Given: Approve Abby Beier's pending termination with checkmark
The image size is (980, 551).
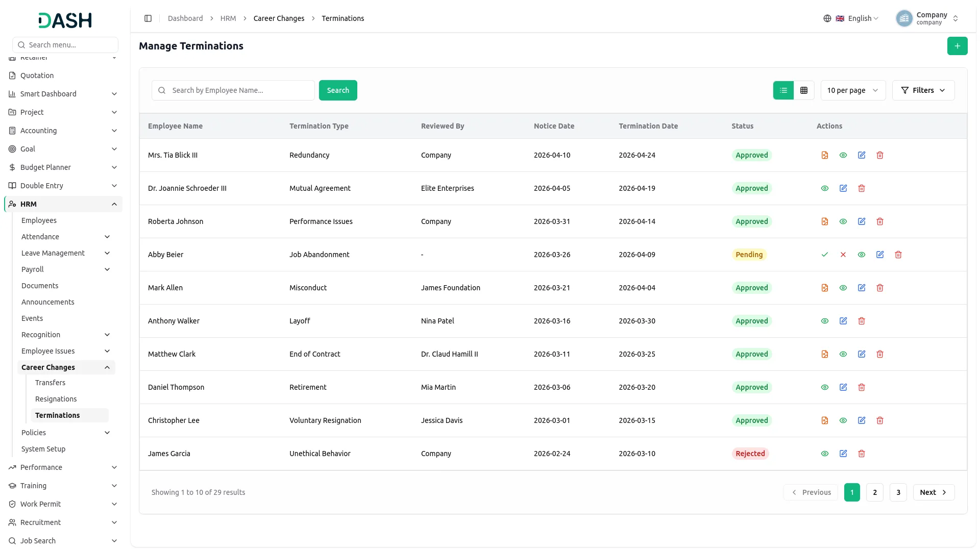Looking at the screenshot, I should click(x=824, y=255).
